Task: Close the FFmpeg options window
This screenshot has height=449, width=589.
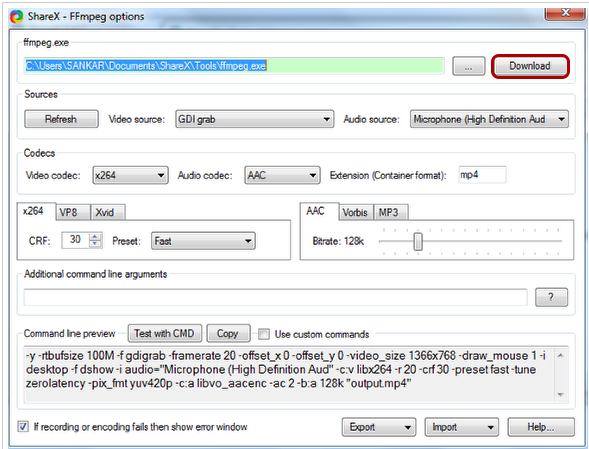Action: point(565,14)
